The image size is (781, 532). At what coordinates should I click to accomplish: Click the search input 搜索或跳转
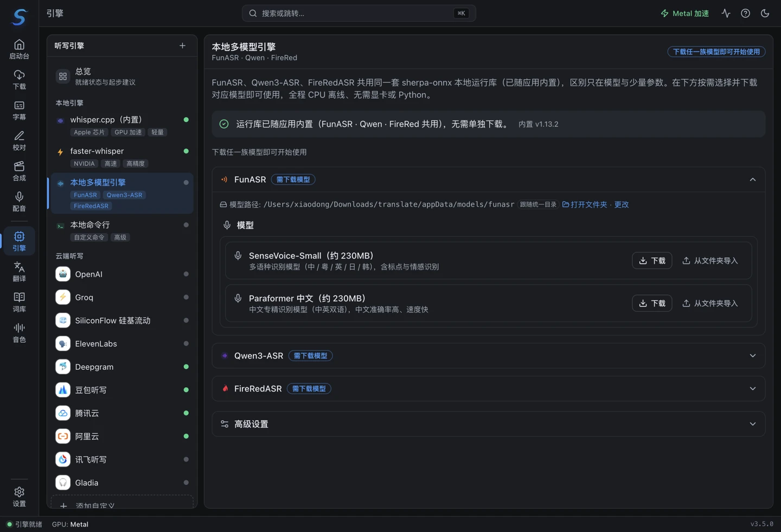pyautogui.click(x=359, y=13)
